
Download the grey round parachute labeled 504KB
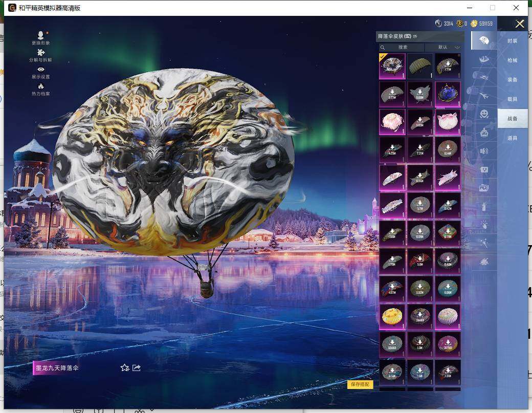tap(392, 344)
